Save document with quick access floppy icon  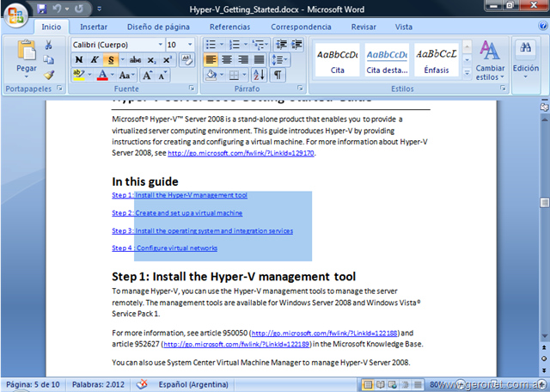pos(42,9)
